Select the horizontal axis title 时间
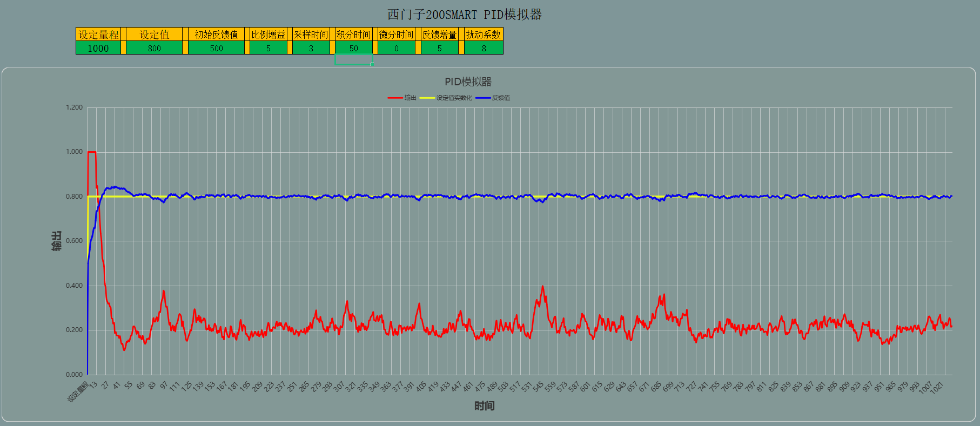The height and width of the screenshot is (426, 980). tap(484, 406)
